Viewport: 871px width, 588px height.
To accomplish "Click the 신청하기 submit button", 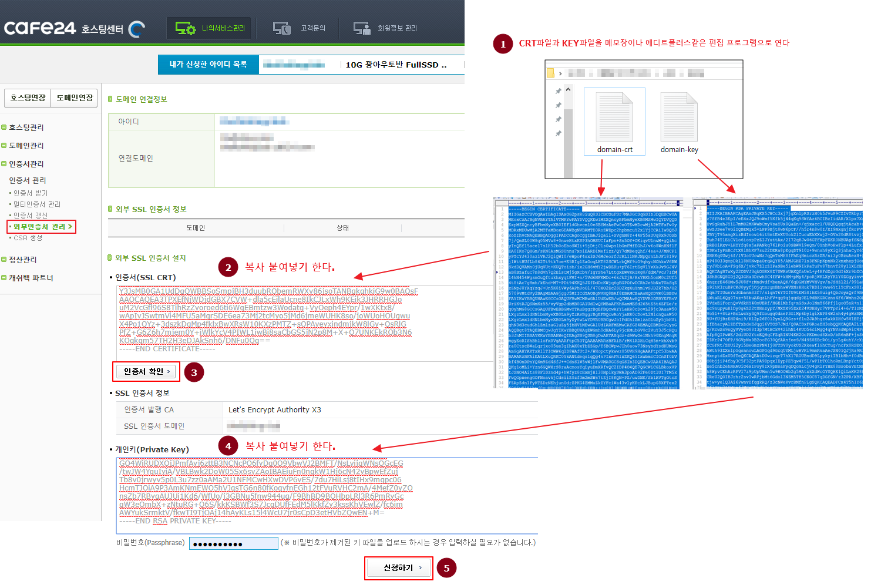I will 399,568.
